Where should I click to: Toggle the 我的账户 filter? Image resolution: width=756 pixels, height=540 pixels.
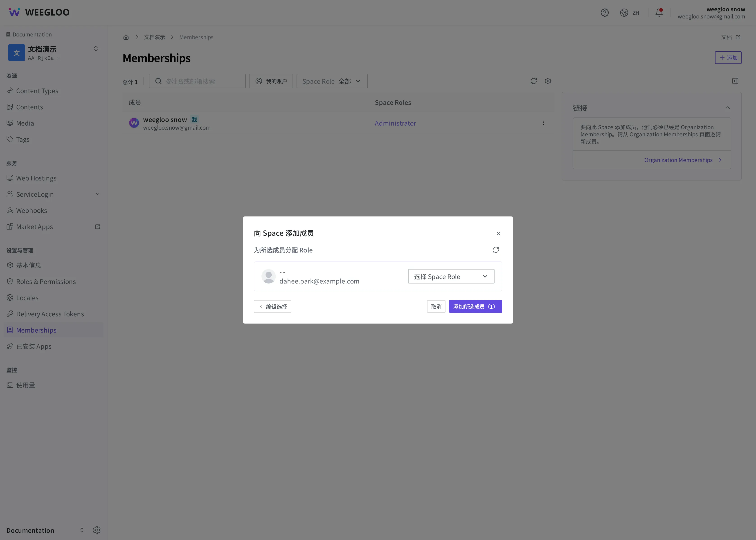[x=271, y=81]
